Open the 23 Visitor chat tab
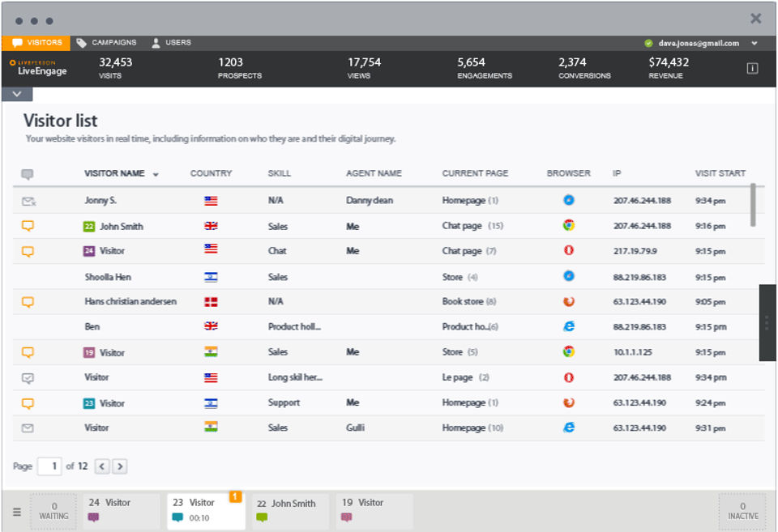The height and width of the screenshot is (532, 778). 206,511
